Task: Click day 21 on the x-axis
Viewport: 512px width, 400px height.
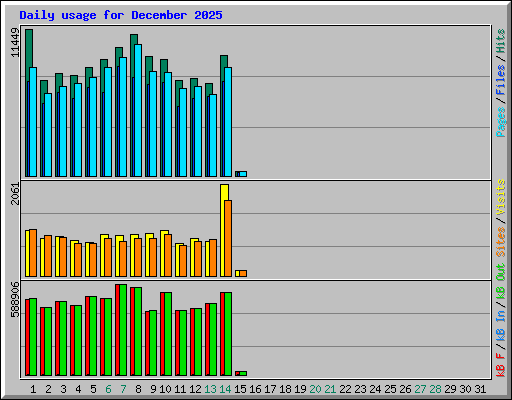Action: click(330, 389)
